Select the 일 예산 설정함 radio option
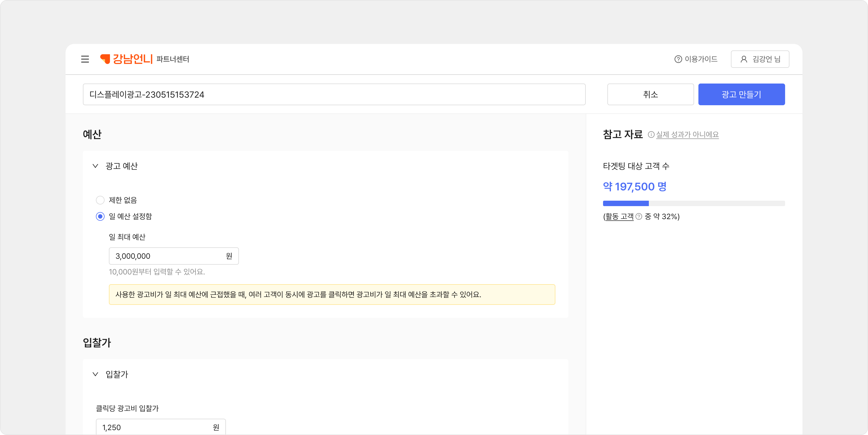868x435 pixels. [x=100, y=216]
